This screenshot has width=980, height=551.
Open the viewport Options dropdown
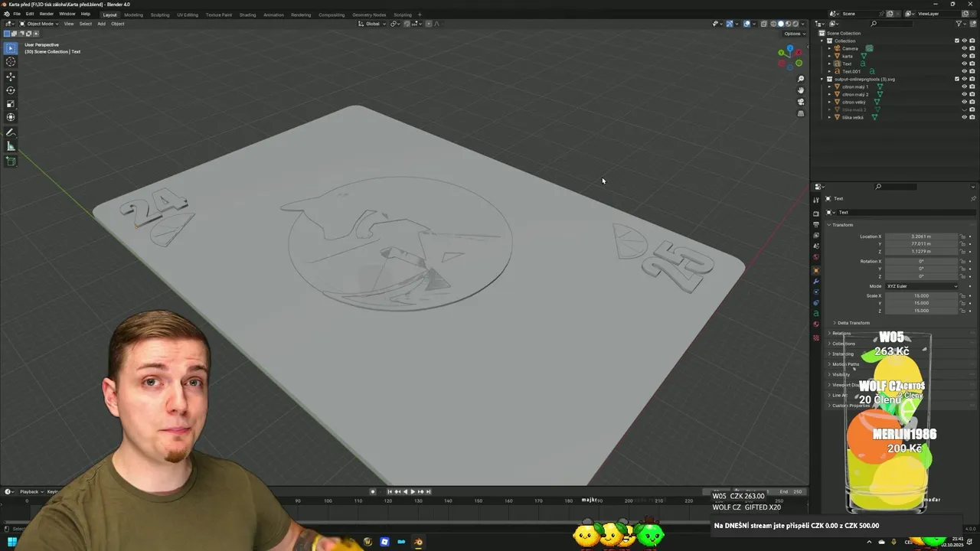click(795, 34)
